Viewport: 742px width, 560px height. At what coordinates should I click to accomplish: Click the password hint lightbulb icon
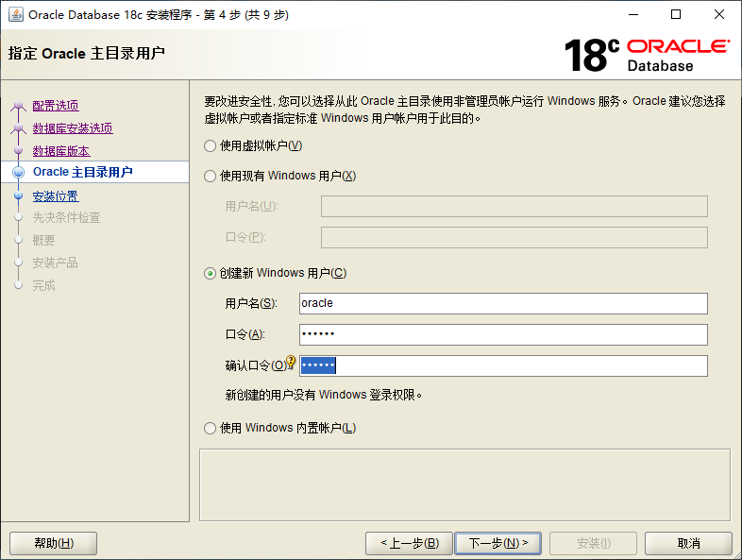click(x=291, y=362)
